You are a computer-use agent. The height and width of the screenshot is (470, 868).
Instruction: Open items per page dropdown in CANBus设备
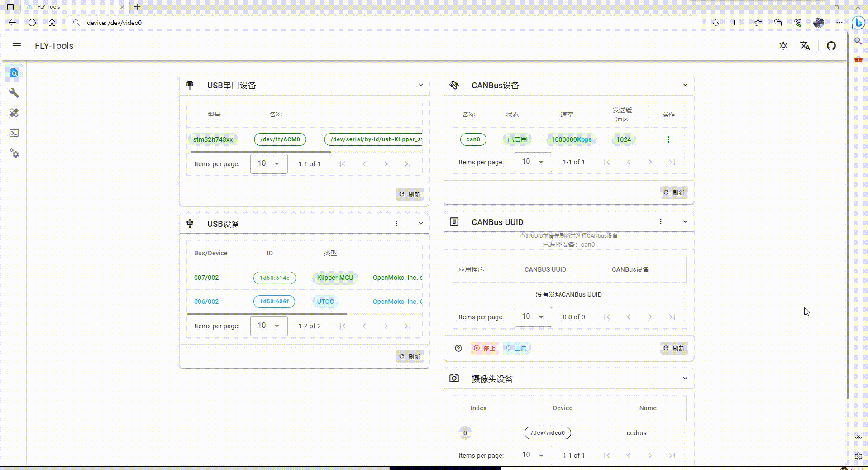click(x=533, y=162)
